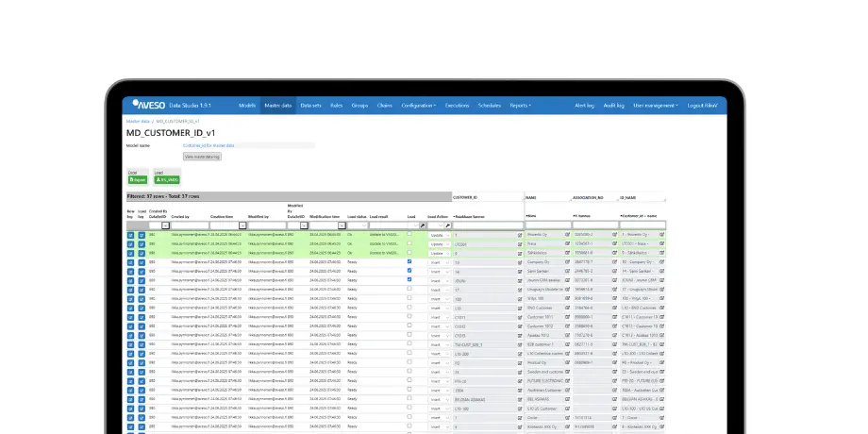This screenshot has height=434, width=868.
Task: Click edit icon in CUSTOMER_ID cell C1013
Action: tap(520, 336)
